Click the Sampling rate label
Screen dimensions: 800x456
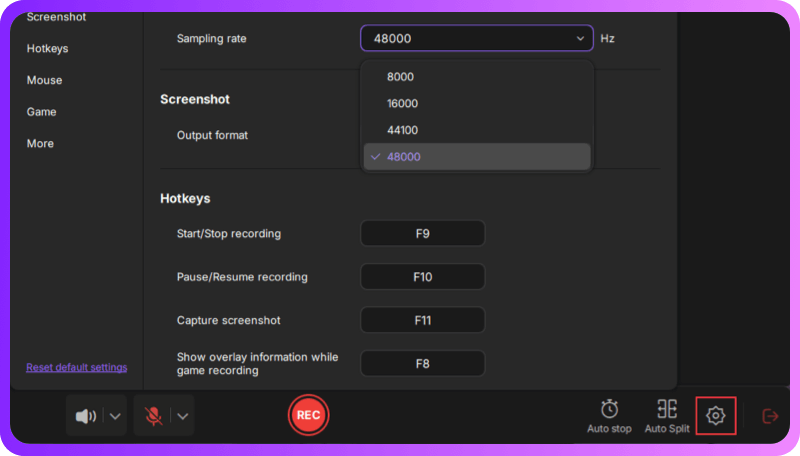coord(211,39)
